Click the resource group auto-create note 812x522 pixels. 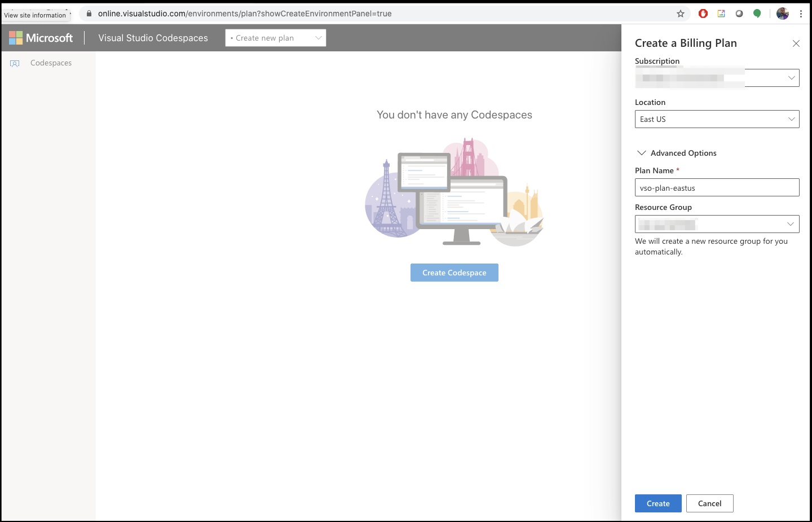[712, 247]
